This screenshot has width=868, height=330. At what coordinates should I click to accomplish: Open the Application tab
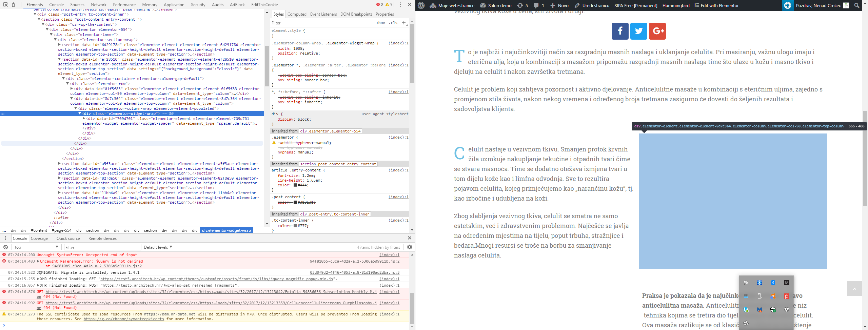click(174, 4)
